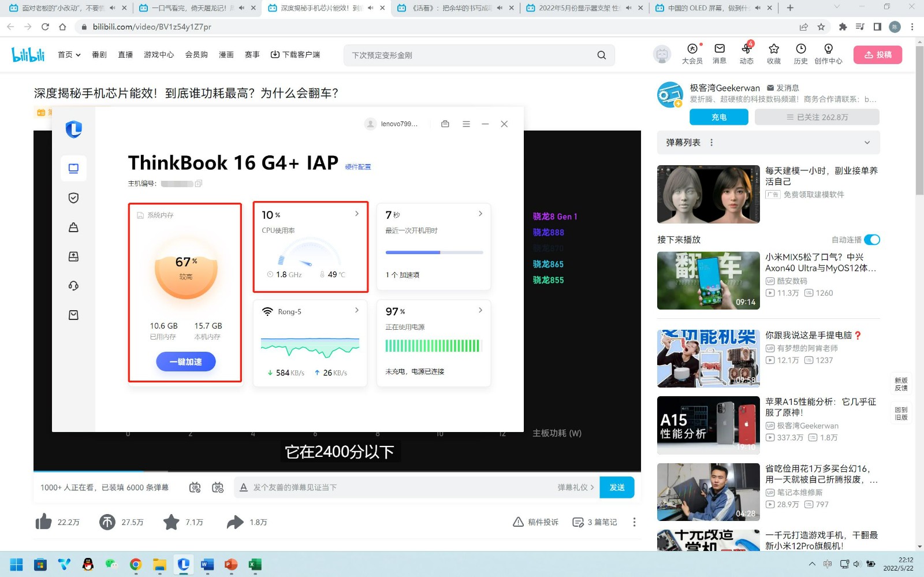Click the bilibili logo

coord(28,55)
